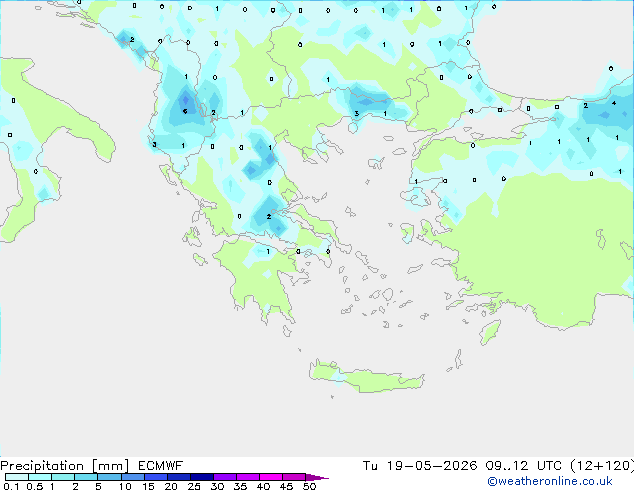The image size is (634, 490).
Task: Click the '50' legend scale label
Action: click(x=309, y=486)
